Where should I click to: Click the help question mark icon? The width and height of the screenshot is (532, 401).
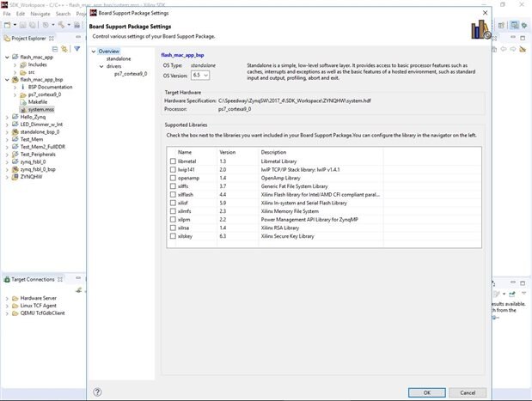click(98, 392)
